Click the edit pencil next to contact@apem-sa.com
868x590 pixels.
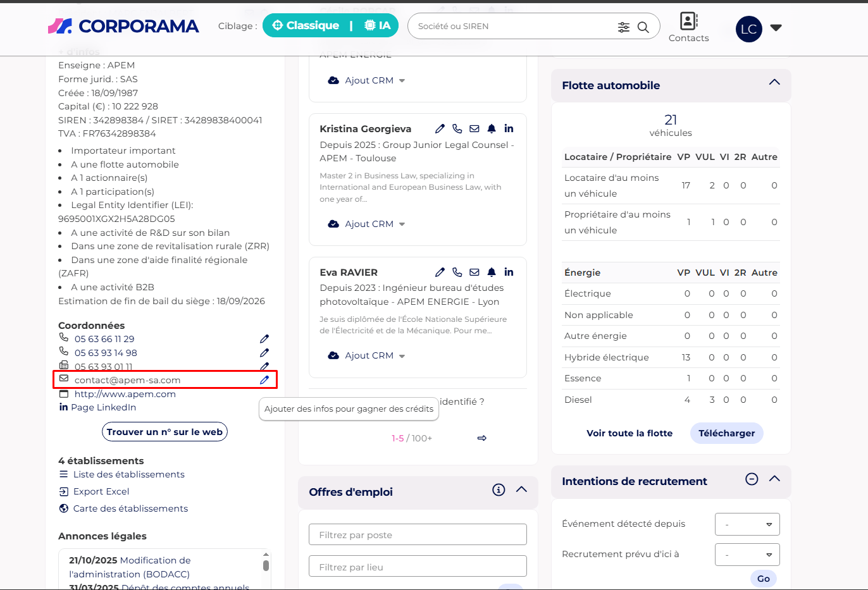pos(264,380)
